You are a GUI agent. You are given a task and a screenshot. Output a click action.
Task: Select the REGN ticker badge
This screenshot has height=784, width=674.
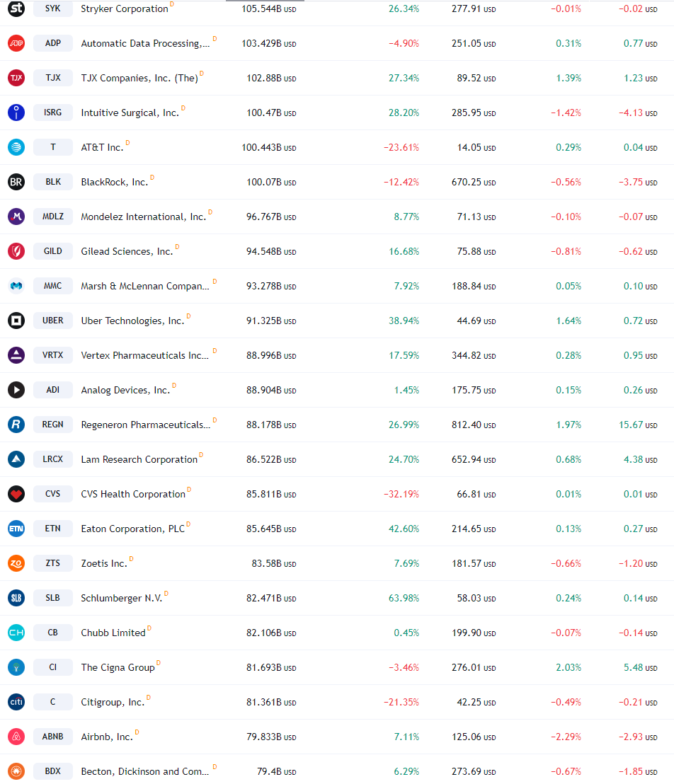[x=53, y=425]
